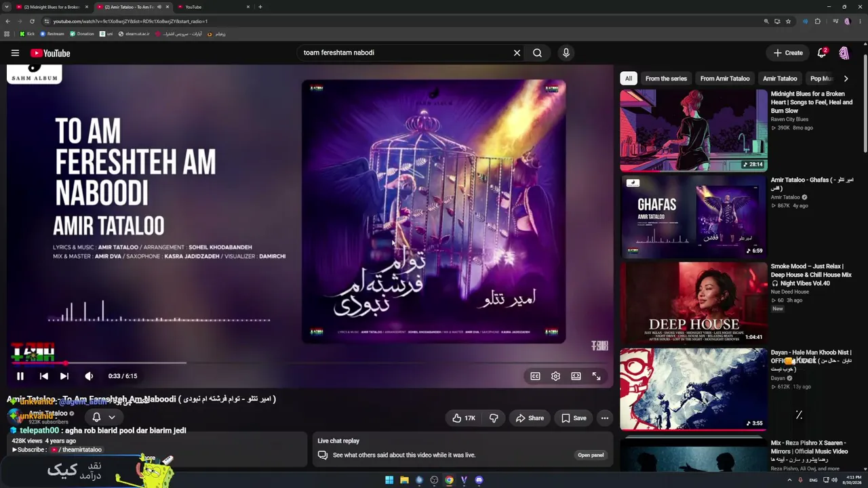Click the Create button

[788, 53]
